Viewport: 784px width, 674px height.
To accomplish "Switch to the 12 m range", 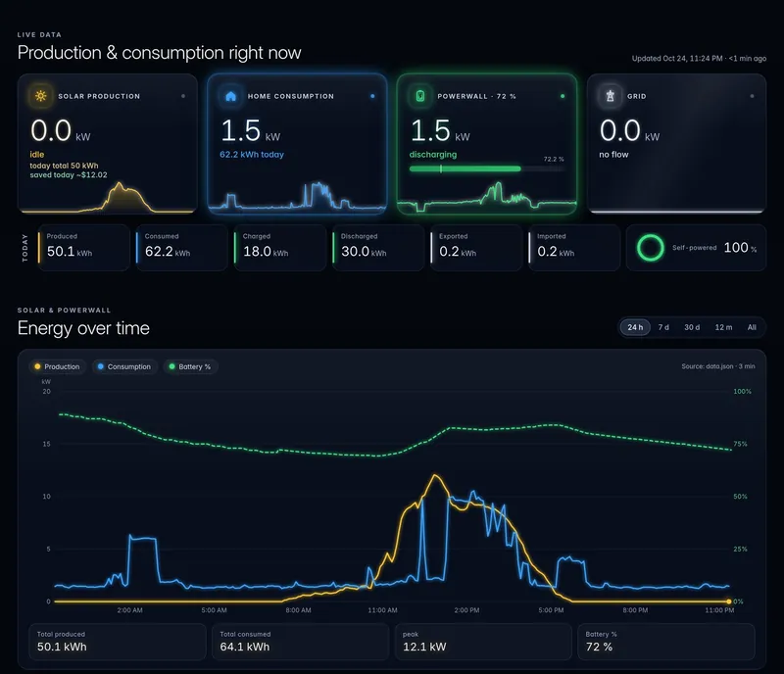I will 723,327.
